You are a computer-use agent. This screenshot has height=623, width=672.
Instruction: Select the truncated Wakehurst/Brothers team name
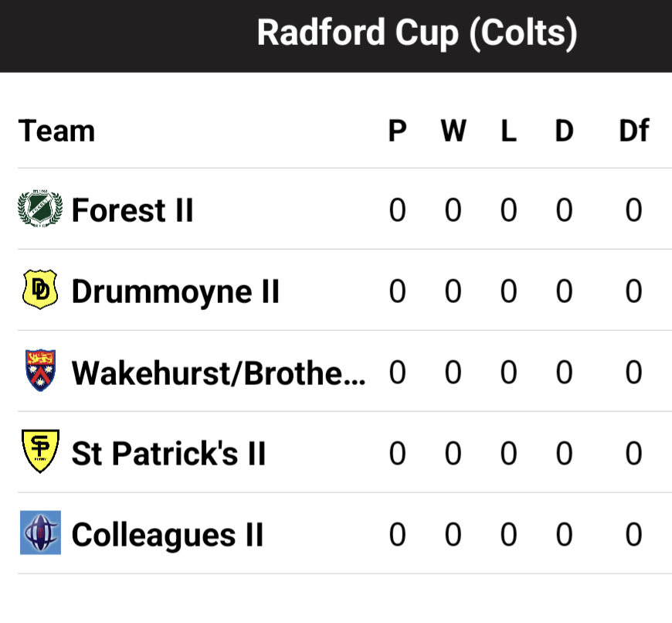click(219, 373)
